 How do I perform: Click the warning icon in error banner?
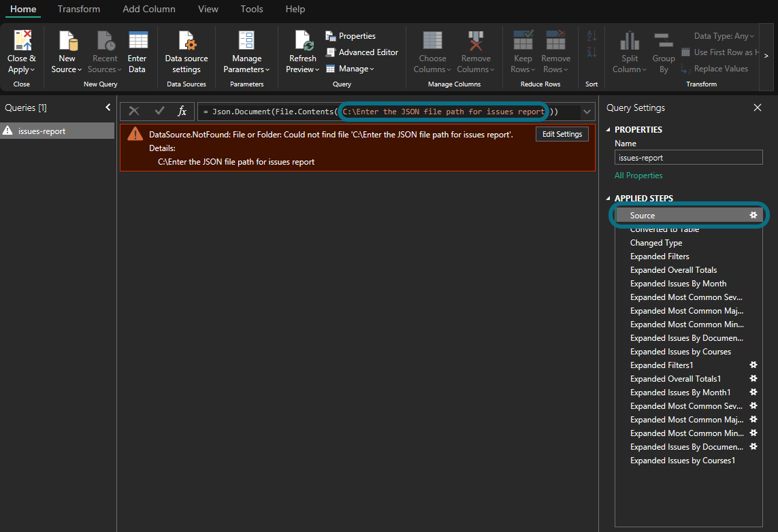click(135, 134)
